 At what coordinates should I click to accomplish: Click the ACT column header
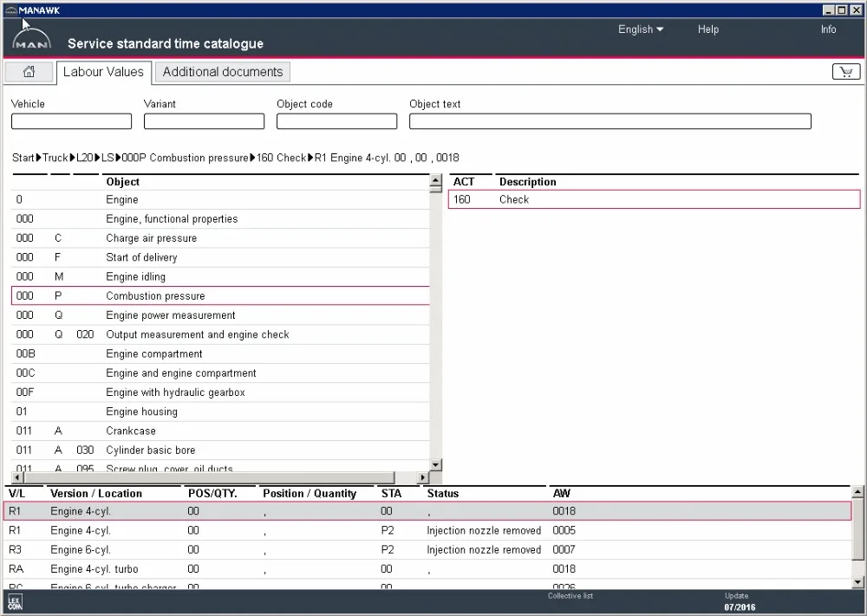(x=464, y=182)
